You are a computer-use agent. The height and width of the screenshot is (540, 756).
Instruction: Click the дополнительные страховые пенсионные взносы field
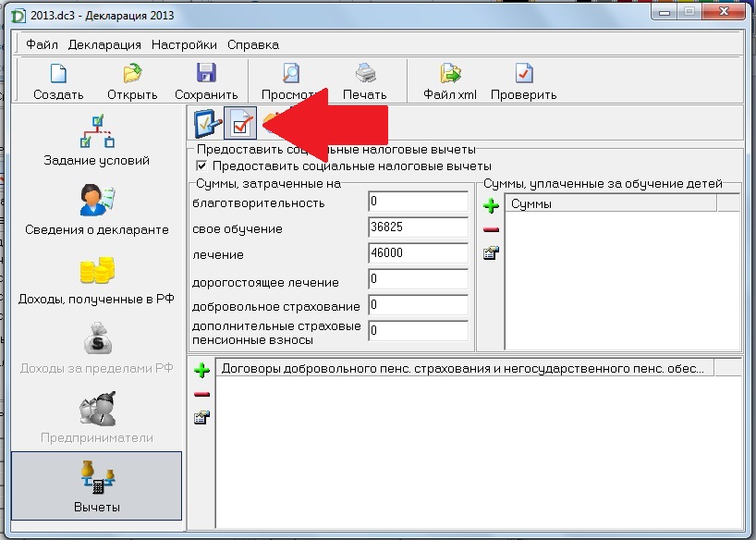418,331
